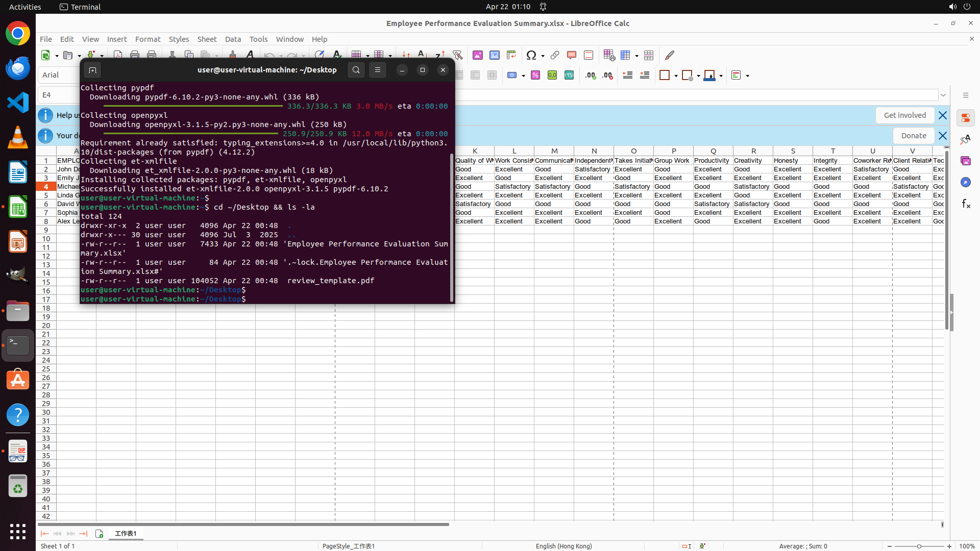Click the Donate button
Screen dimensions: 980x551
click(x=913, y=136)
